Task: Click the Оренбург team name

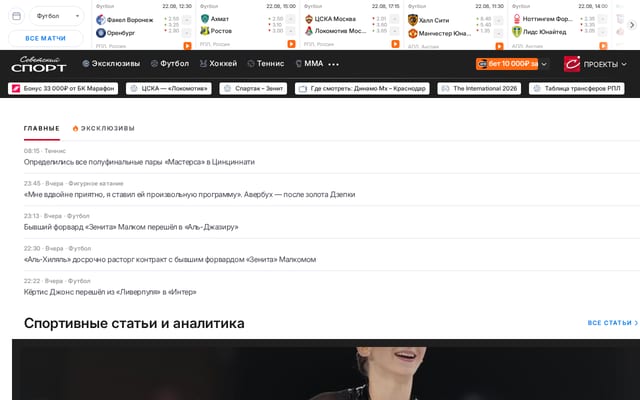Action: click(x=121, y=33)
